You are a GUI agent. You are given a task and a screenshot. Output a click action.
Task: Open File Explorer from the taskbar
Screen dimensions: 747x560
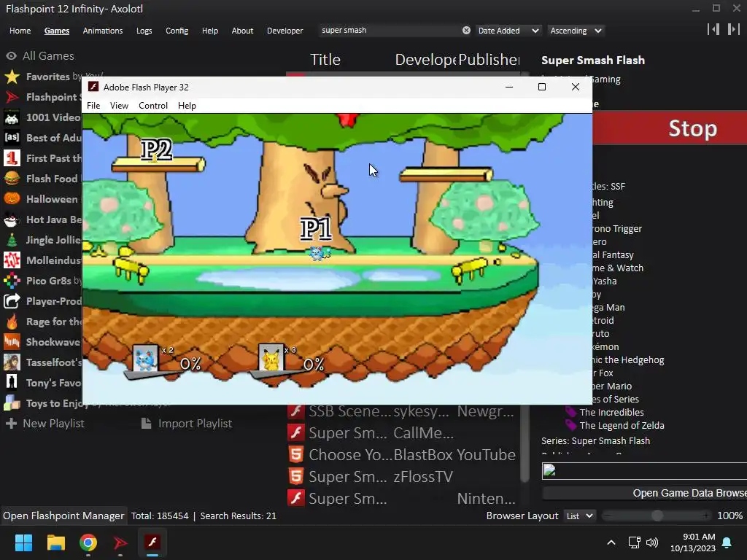point(55,542)
